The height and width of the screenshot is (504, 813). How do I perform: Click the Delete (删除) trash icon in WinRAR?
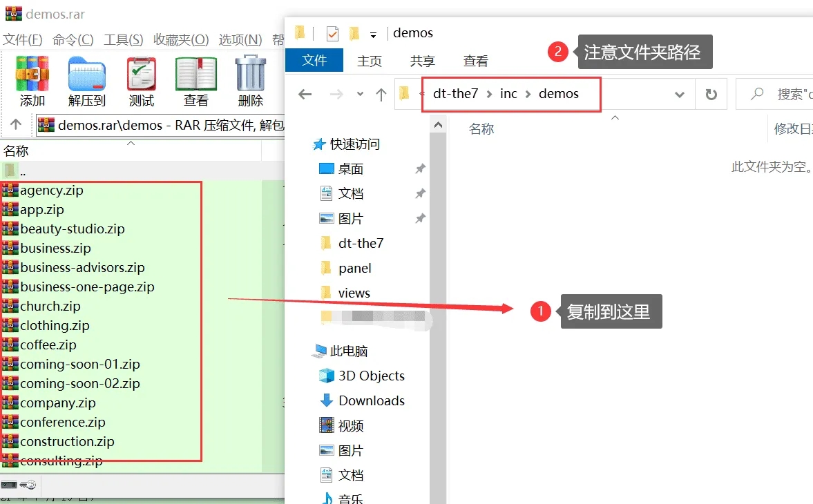coord(251,81)
